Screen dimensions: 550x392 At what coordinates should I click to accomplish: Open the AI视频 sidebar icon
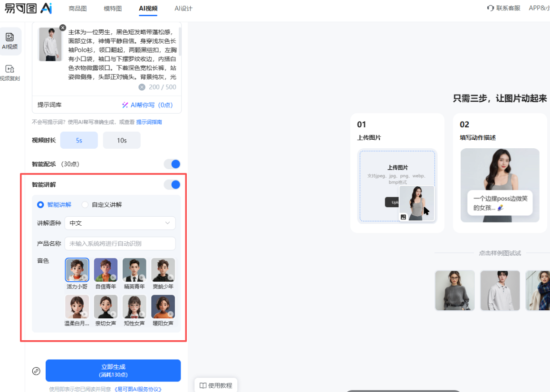[10, 41]
